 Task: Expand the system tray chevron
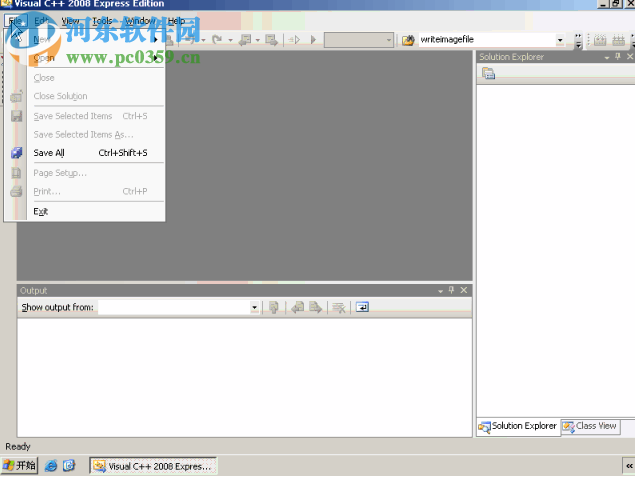(629, 466)
